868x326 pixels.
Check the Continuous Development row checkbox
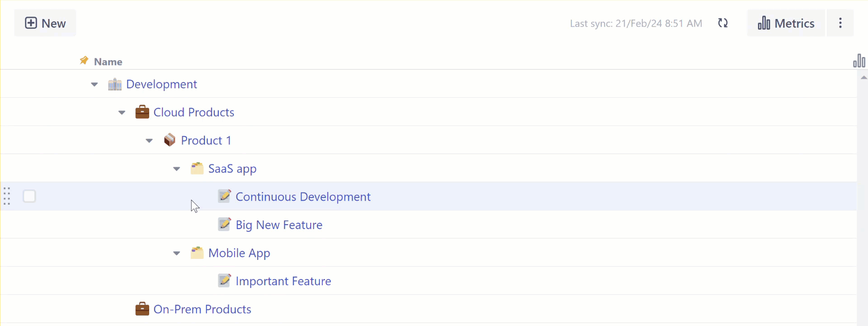coord(29,197)
